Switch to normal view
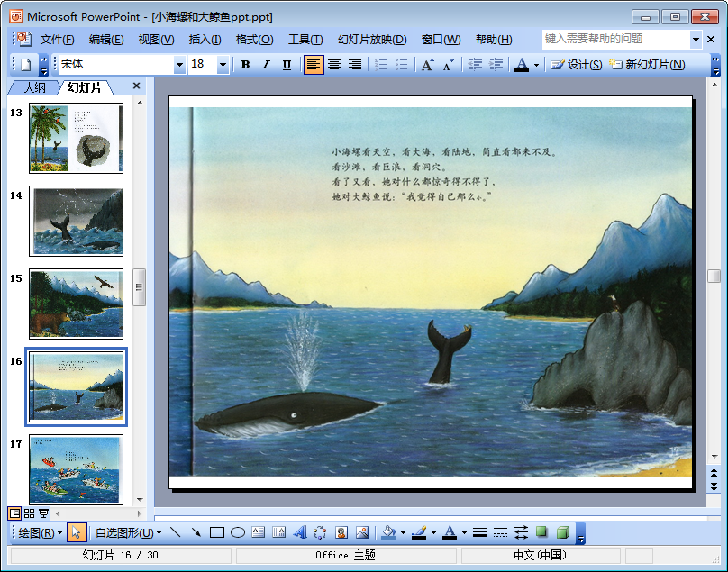 14,513
